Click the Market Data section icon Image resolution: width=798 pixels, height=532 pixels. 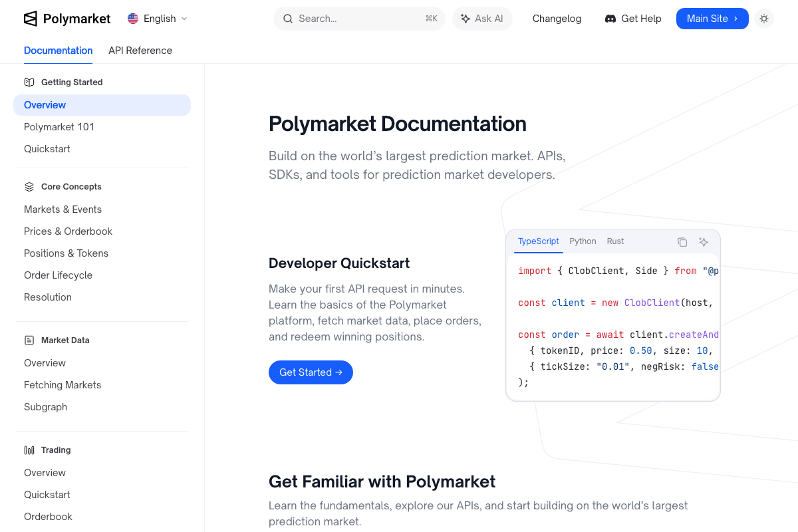tap(29, 340)
